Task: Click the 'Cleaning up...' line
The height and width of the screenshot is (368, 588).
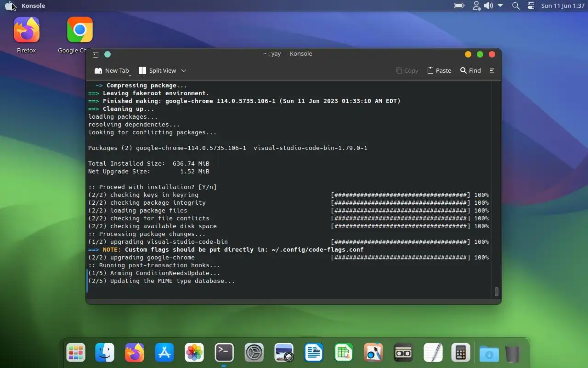Action: 121,109
